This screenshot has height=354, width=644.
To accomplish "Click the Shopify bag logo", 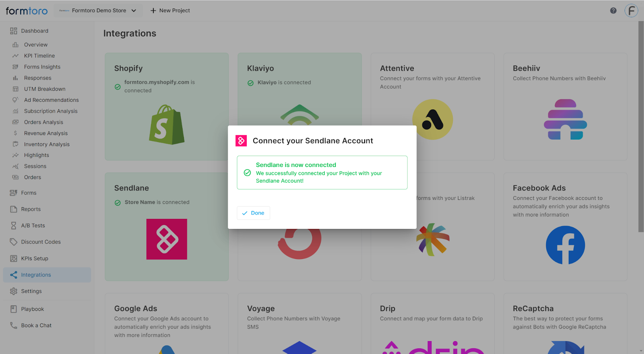I will (x=167, y=125).
